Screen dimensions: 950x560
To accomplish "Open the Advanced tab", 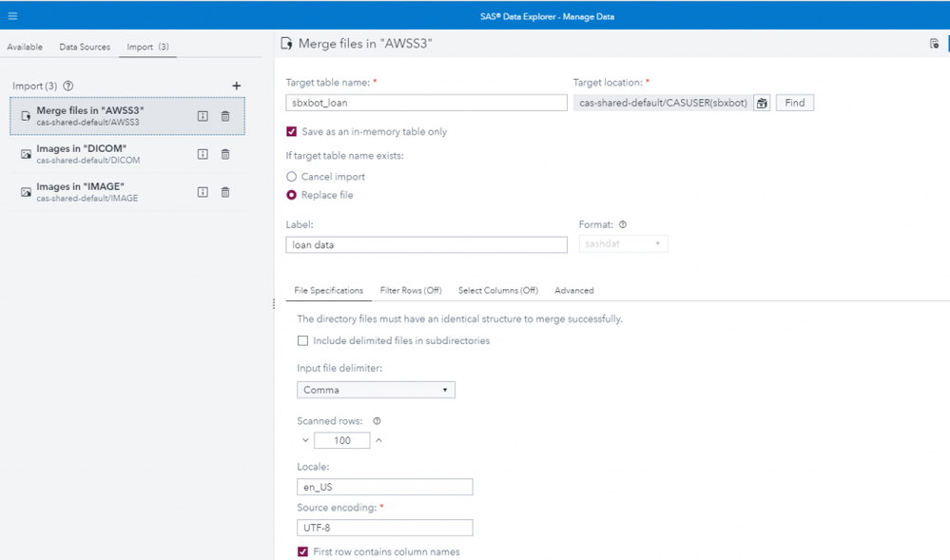I will point(573,291).
